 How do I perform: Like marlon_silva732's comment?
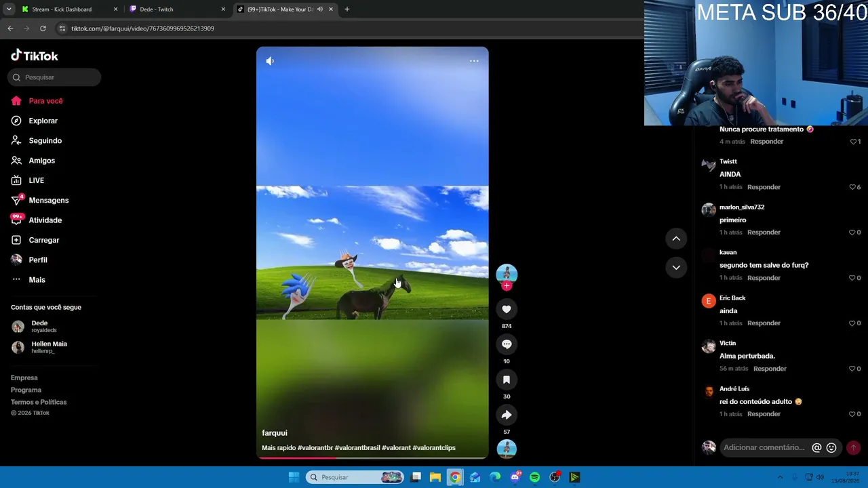pyautogui.click(x=853, y=232)
